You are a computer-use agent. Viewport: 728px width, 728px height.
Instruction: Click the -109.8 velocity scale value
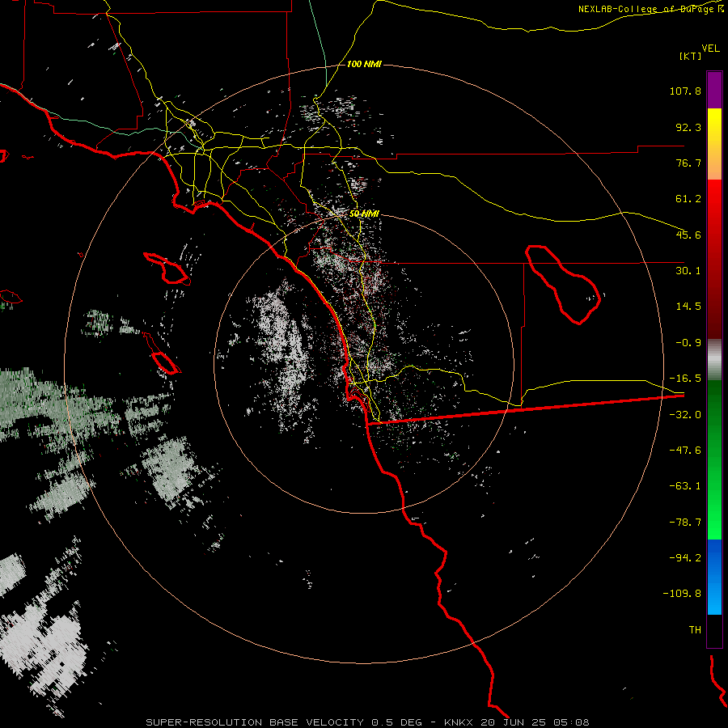pyautogui.click(x=682, y=594)
